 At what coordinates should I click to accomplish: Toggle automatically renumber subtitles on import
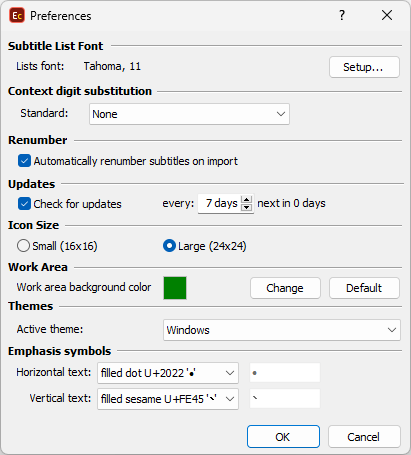[x=24, y=161]
